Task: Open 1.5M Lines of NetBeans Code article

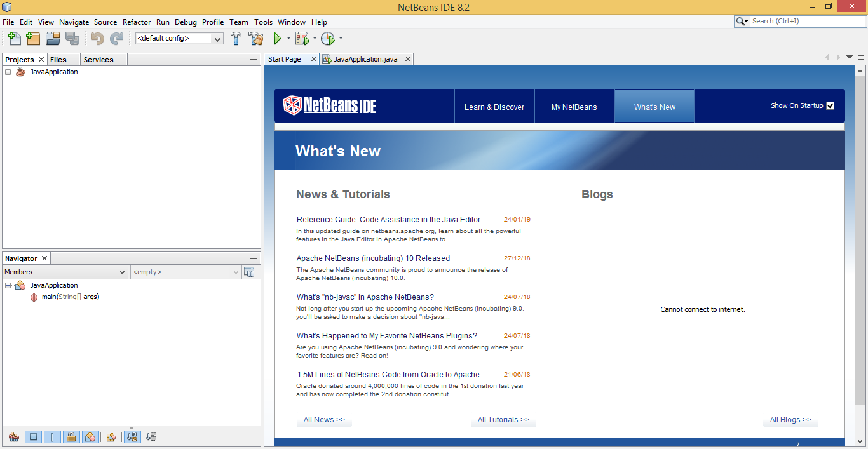Action: (388, 375)
